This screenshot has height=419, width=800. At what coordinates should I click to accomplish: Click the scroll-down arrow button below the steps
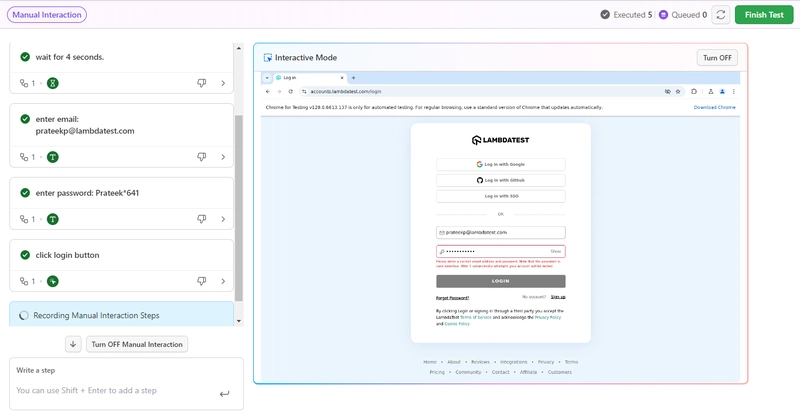tap(73, 344)
